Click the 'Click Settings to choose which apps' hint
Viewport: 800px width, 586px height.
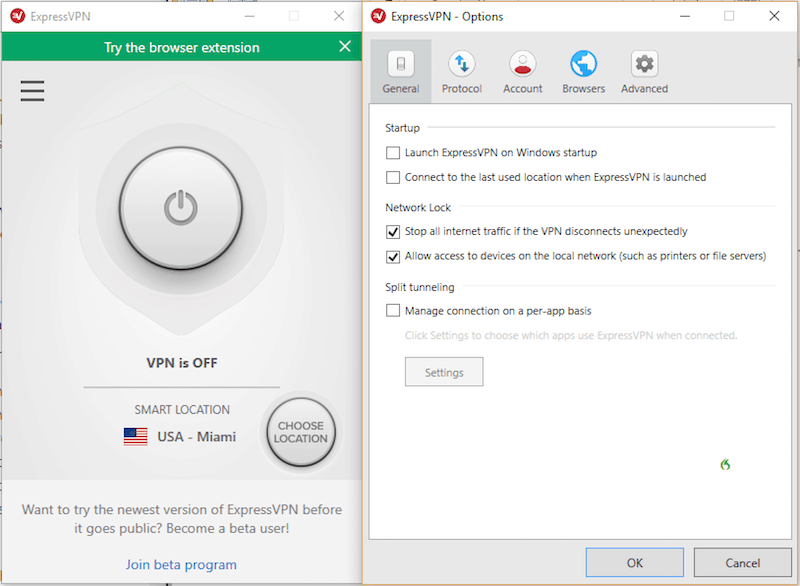571,336
